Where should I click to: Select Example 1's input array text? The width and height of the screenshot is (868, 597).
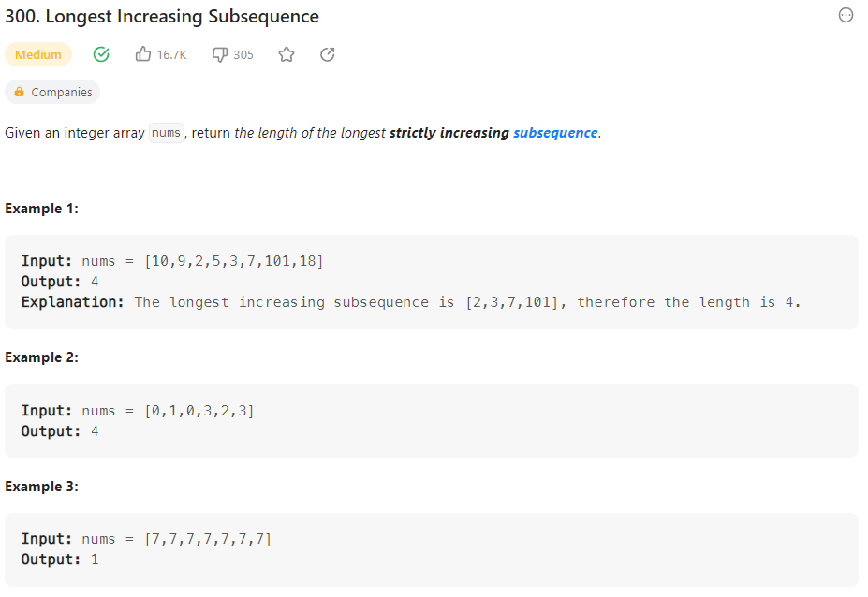click(x=232, y=260)
